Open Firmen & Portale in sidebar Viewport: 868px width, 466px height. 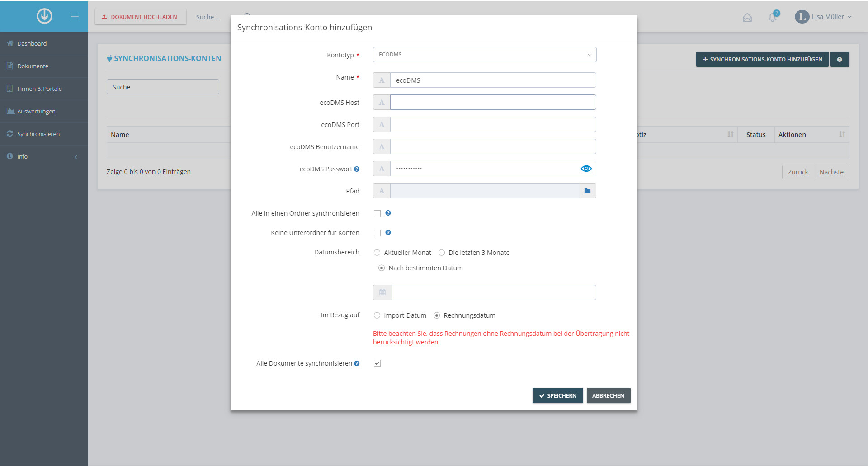coord(44,89)
